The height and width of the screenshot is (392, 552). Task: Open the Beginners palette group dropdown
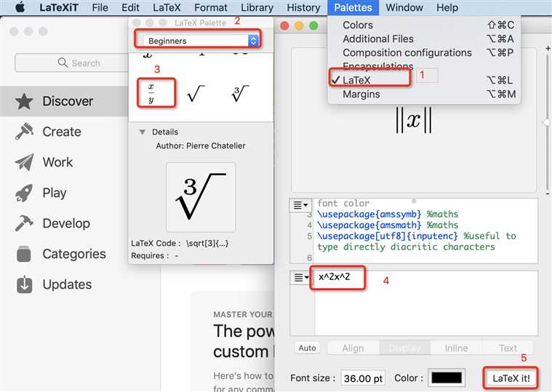(x=201, y=41)
